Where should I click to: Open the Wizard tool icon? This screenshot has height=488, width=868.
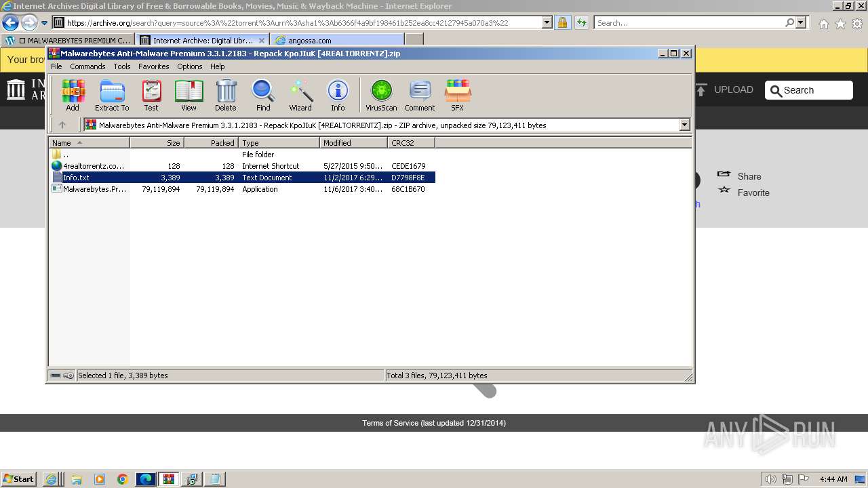click(x=300, y=95)
